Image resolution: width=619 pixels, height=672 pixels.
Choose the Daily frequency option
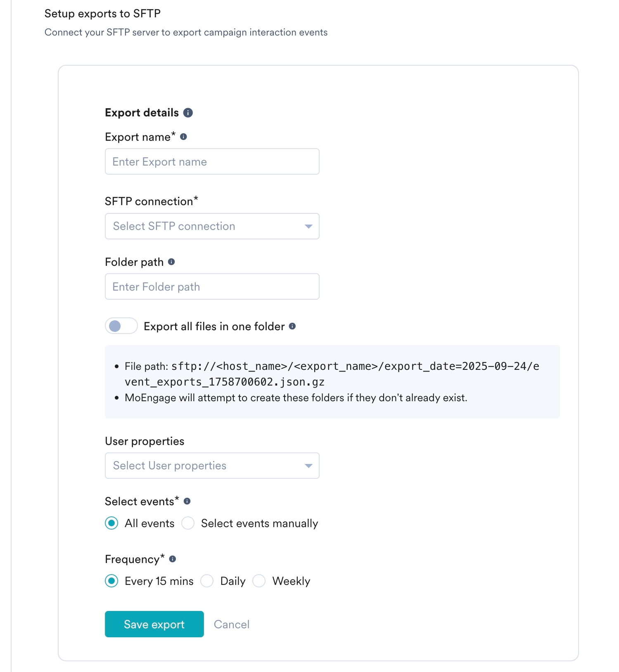tap(207, 581)
